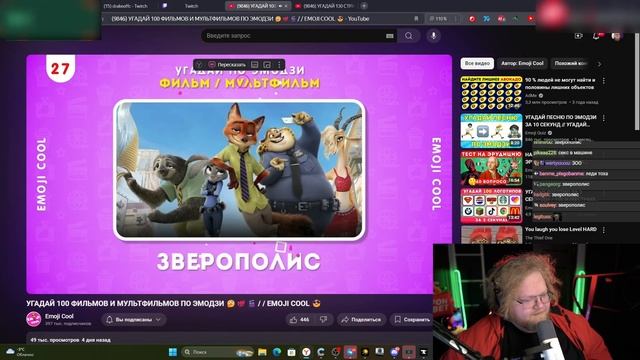This screenshot has height=360, width=640.
Task: Toggle picture-in-picture icon on video overlay
Action: (267, 64)
